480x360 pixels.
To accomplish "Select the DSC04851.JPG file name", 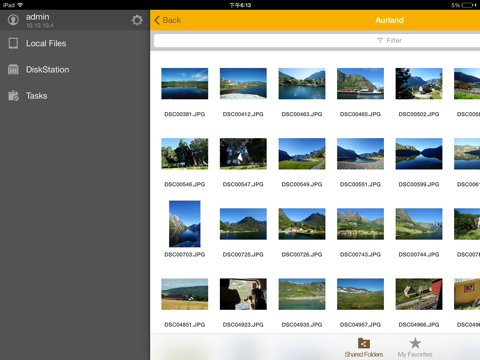I will [x=185, y=325].
